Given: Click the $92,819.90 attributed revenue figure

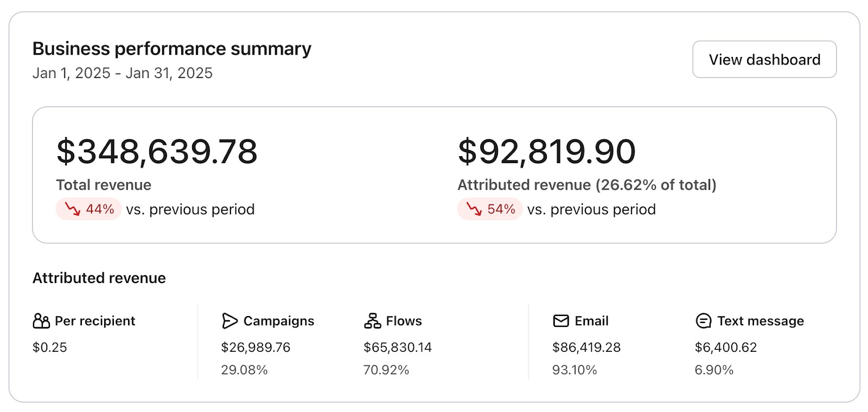Looking at the screenshot, I should point(546,151).
